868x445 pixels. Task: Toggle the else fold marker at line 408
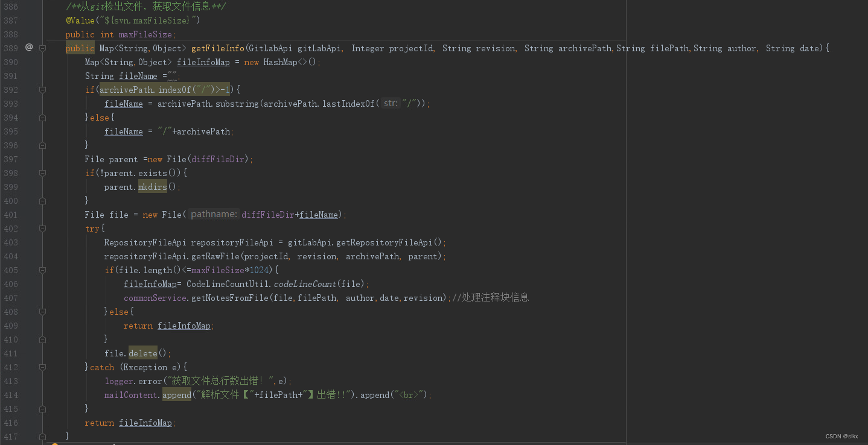coord(42,312)
